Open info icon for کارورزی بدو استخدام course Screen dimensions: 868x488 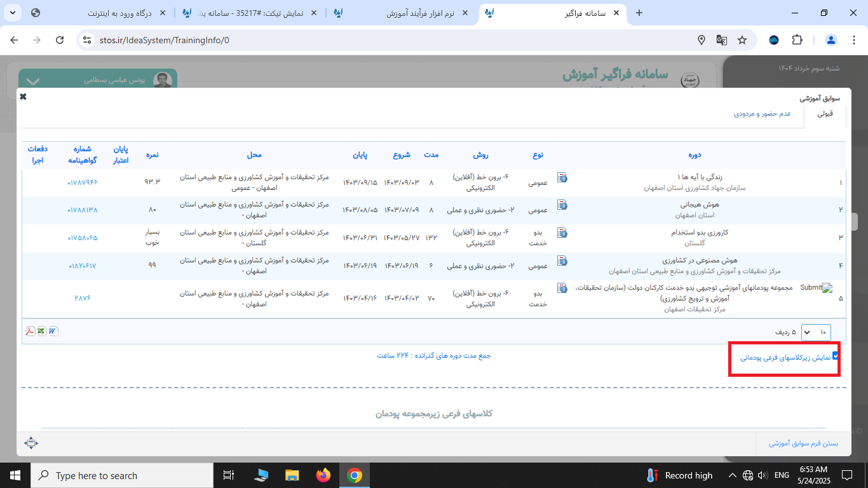pos(562,233)
